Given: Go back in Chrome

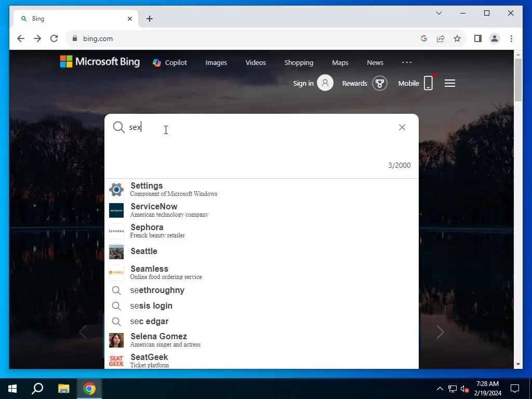Looking at the screenshot, I should click(21, 38).
